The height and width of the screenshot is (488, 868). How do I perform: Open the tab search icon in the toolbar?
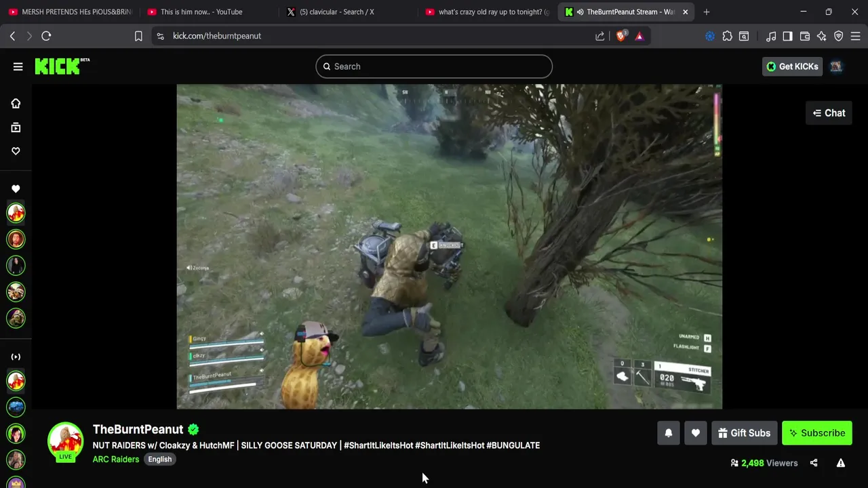(x=744, y=36)
